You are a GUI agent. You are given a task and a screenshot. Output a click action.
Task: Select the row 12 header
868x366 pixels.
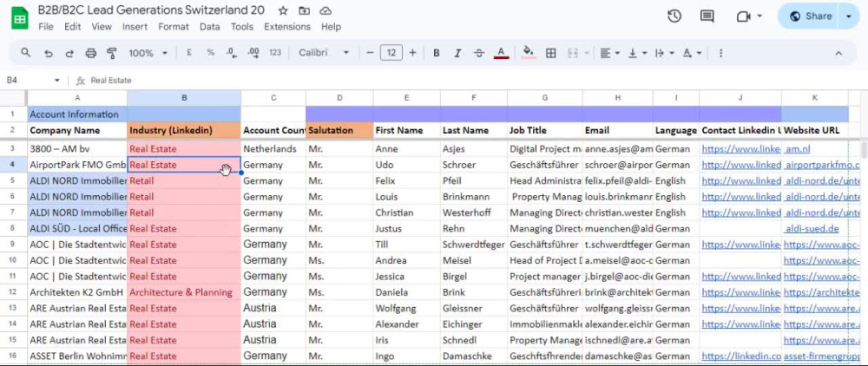tap(13, 292)
